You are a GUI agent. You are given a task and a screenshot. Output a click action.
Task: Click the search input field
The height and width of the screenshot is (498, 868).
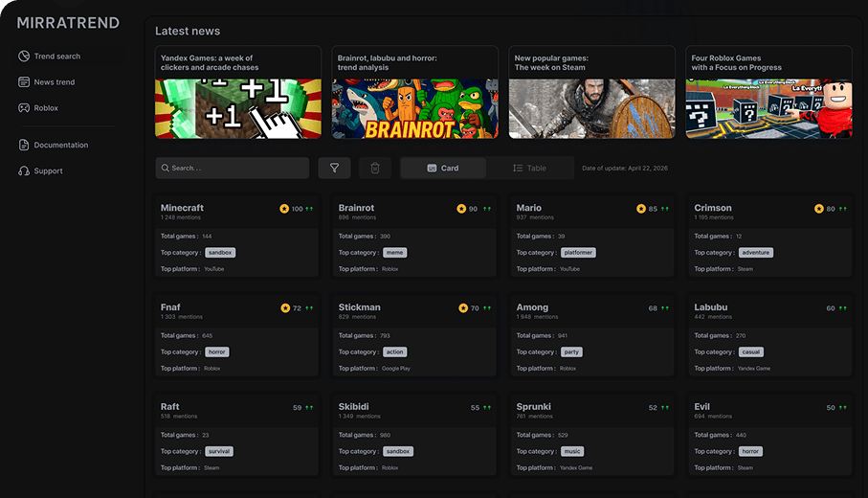pos(233,169)
